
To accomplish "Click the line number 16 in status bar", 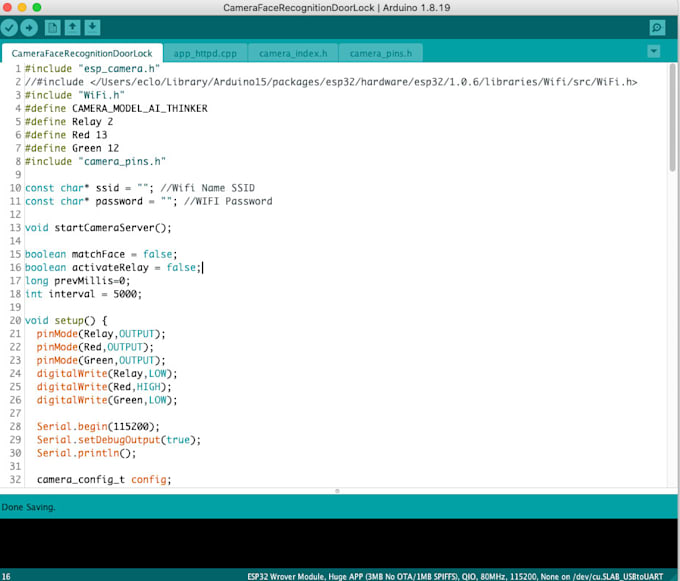I will (x=6, y=576).
